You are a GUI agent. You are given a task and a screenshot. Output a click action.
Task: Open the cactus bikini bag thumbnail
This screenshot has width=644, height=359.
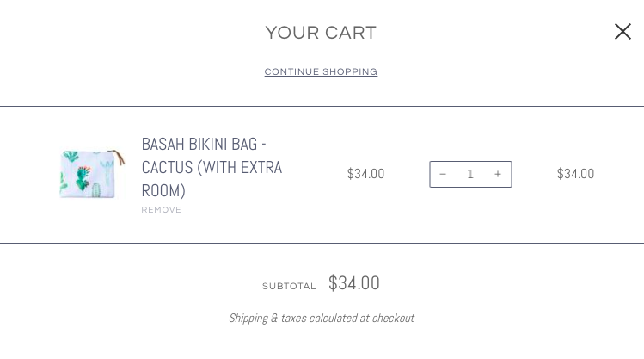pyautogui.click(x=92, y=174)
